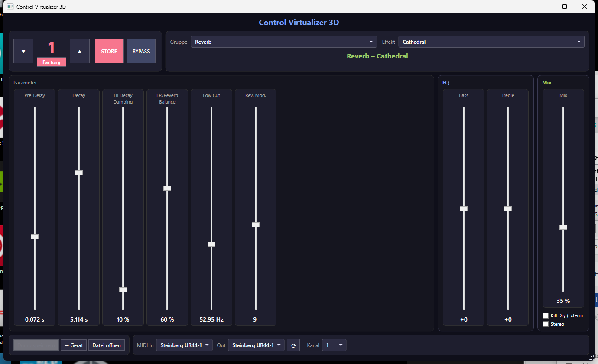
Task: Open the Kanal channel dropdown
Action: 334,345
